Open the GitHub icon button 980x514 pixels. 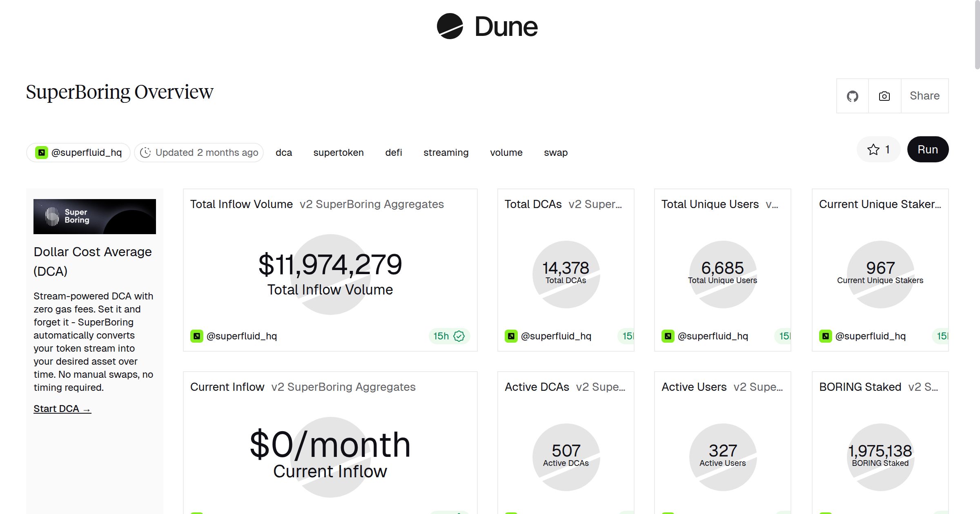point(853,96)
